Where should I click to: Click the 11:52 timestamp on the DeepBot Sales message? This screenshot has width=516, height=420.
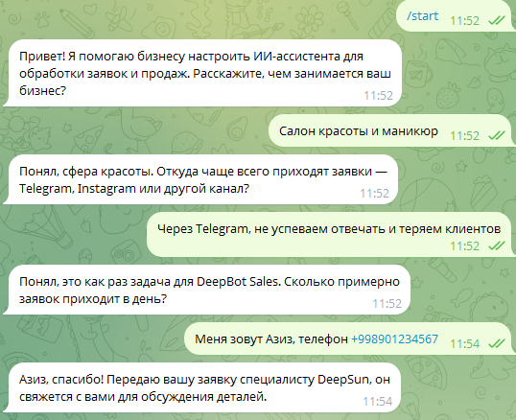click(387, 303)
